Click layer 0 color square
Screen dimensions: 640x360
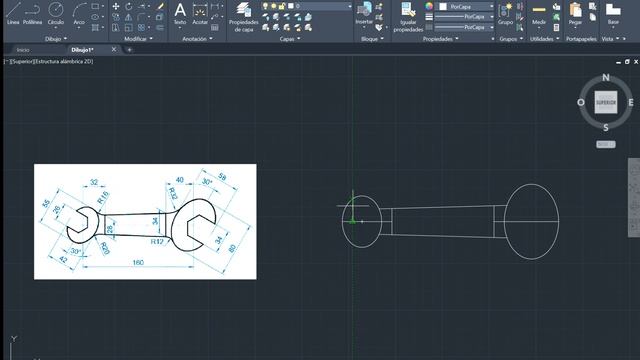tap(291, 6)
